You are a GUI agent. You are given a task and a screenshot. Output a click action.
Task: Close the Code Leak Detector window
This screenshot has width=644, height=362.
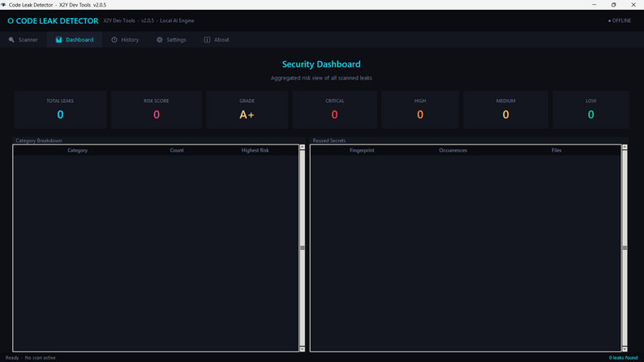coord(633,5)
